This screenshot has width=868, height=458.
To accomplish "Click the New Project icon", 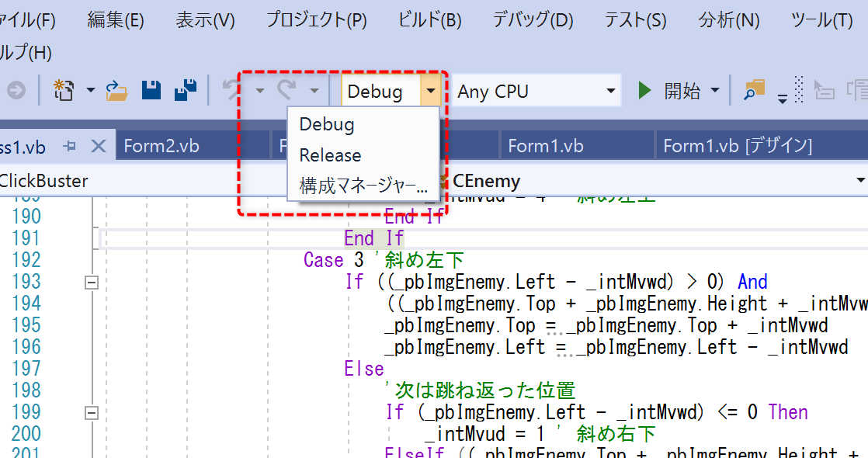I will point(64,90).
